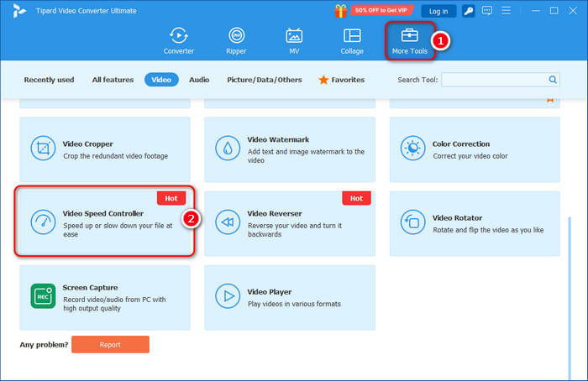Open Video Cropper tool title
This screenshot has height=381, width=588.
(x=87, y=144)
